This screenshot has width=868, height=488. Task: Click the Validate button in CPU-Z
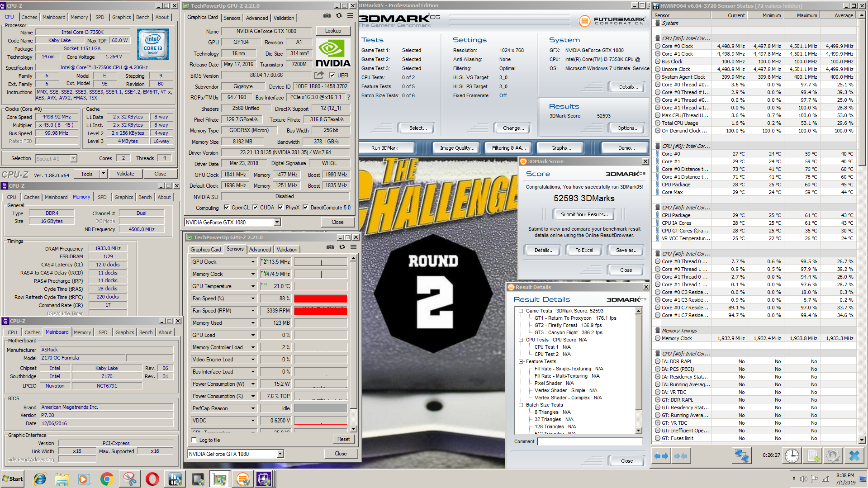[125, 174]
